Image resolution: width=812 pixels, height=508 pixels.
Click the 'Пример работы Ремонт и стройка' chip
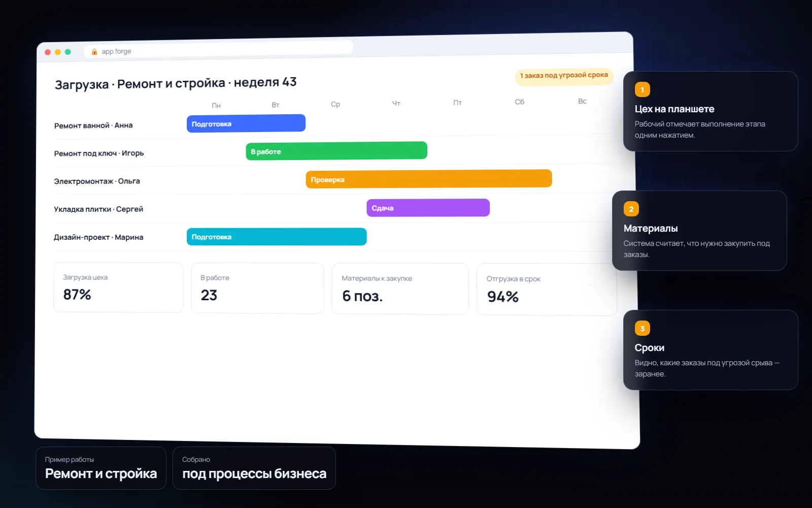101,468
